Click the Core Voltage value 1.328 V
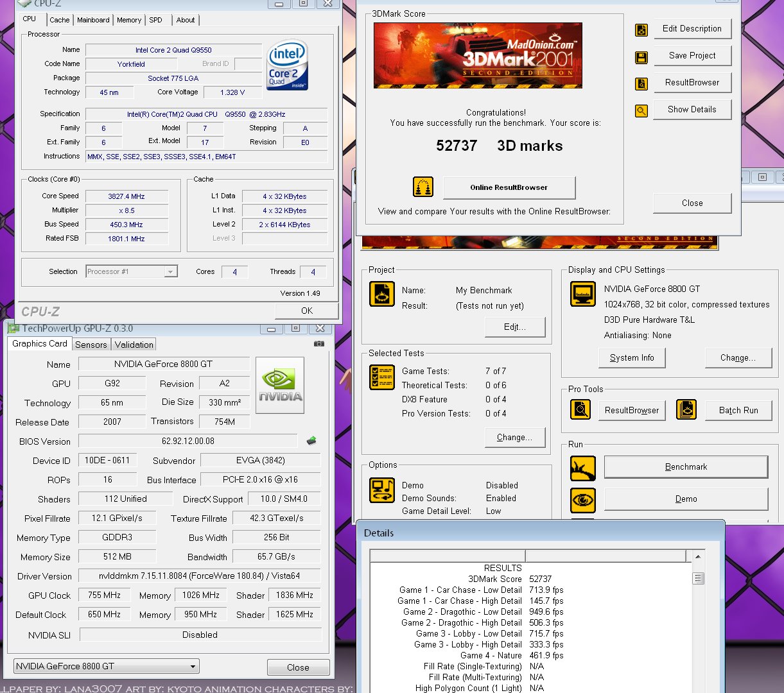The height and width of the screenshot is (693, 784). (x=232, y=92)
